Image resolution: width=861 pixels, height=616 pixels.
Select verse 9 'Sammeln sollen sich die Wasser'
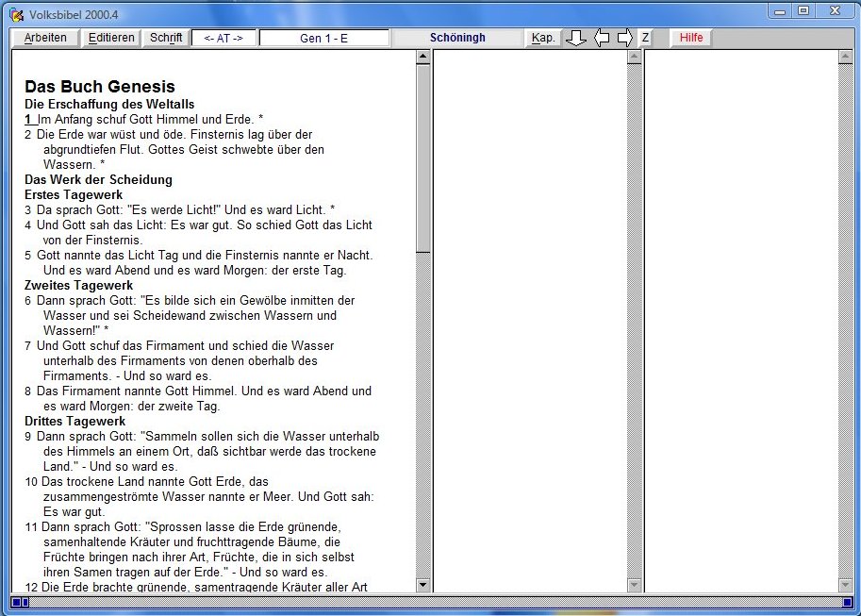point(202,451)
